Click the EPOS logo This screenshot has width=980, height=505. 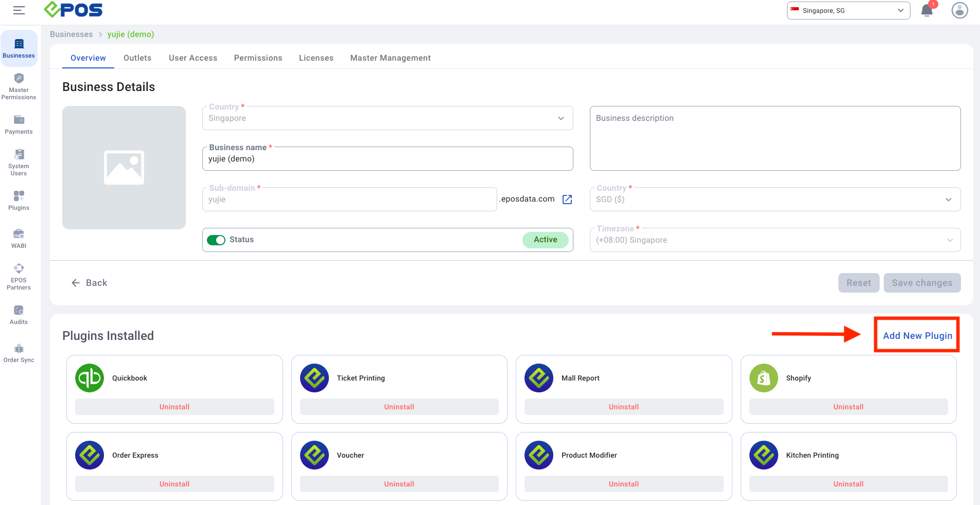73,10
